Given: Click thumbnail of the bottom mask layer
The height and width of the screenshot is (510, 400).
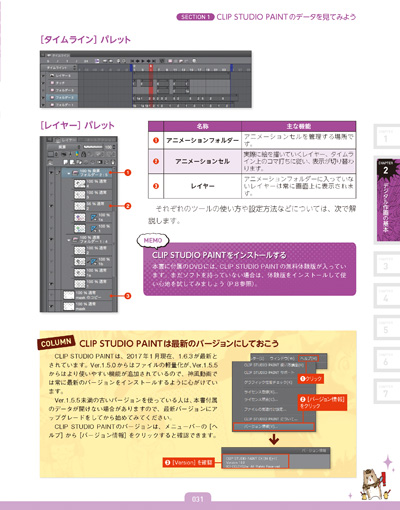Looking at the screenshot, I should pos(69,306).
